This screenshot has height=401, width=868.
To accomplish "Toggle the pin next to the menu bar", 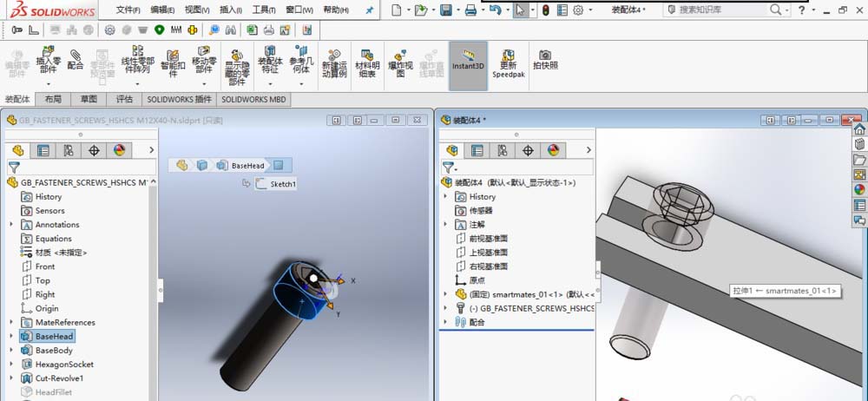I will [369, 10].
